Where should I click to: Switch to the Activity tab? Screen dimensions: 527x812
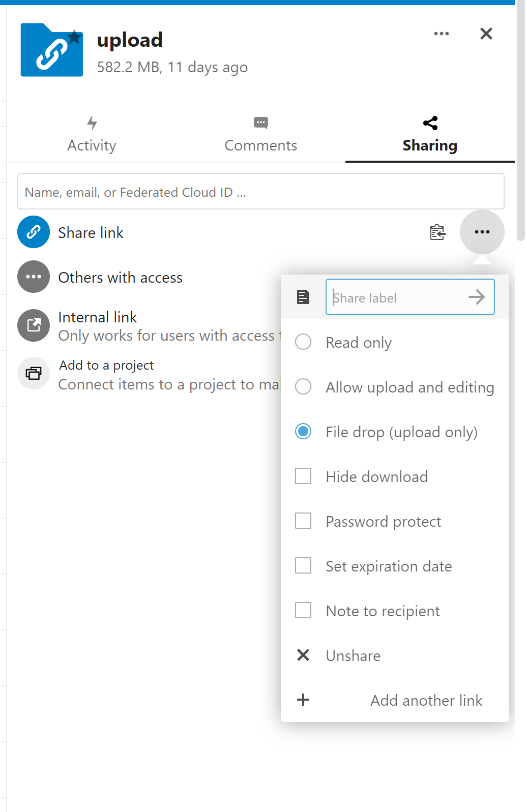(x=92, y=134)
